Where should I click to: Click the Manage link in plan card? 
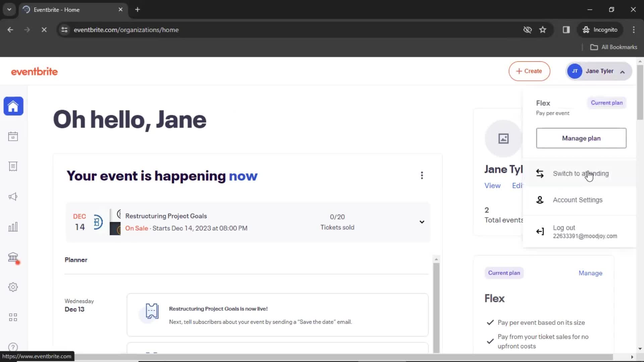(x=590, y=273)
